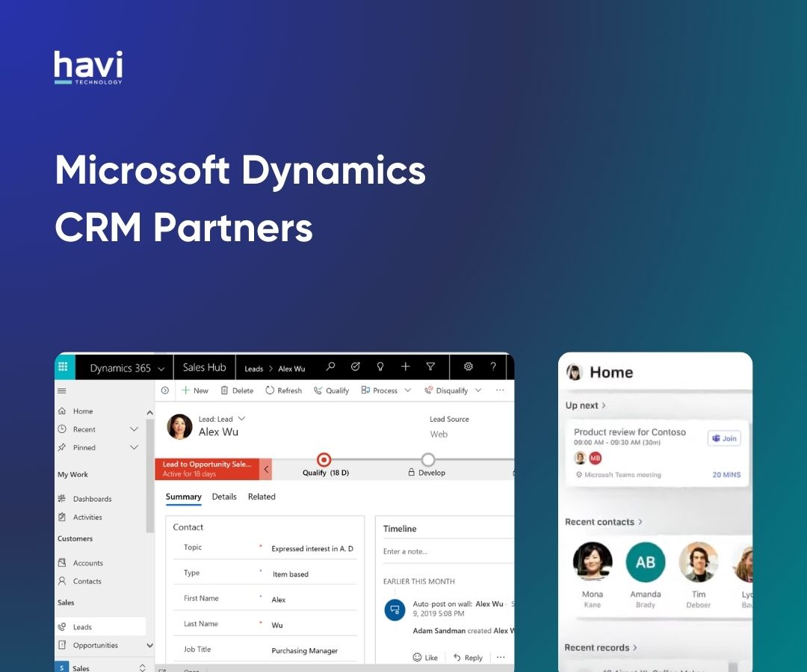Join the Product review for Contoso meeting
This screenshot has height=672, width=807.
[723, 438]
